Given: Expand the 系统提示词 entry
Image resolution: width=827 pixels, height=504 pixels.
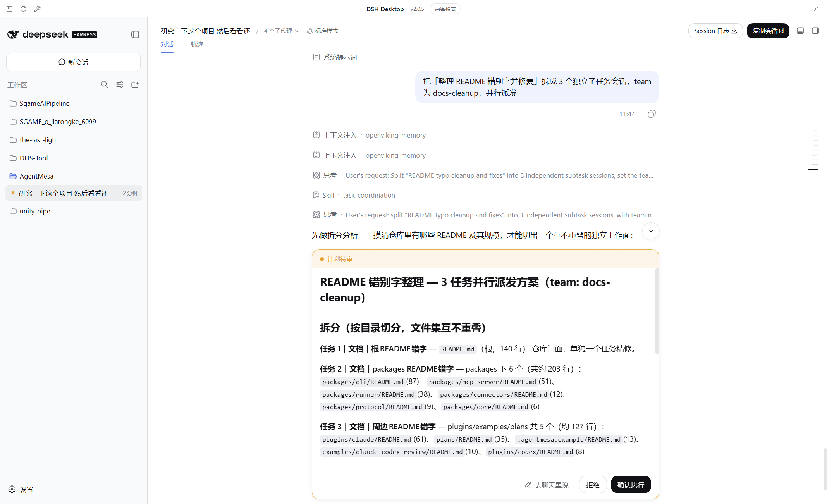Looking at the screenshot, I should (335, 57).
